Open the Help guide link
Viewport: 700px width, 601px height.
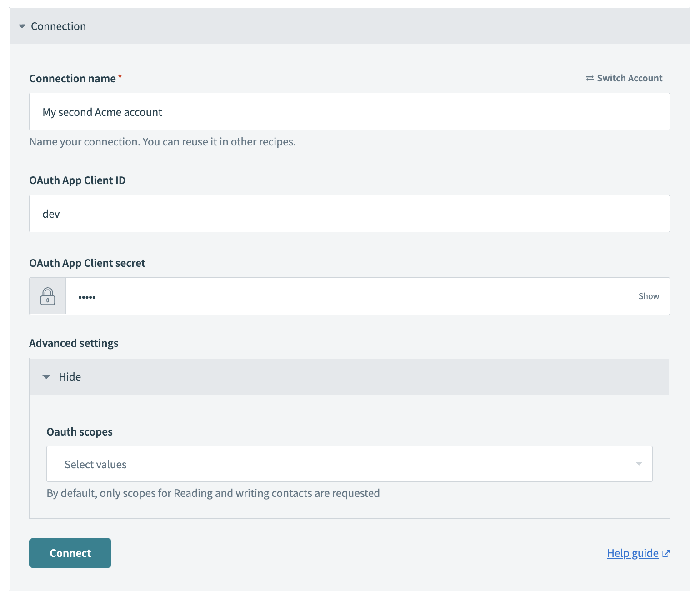coord(632,553)
